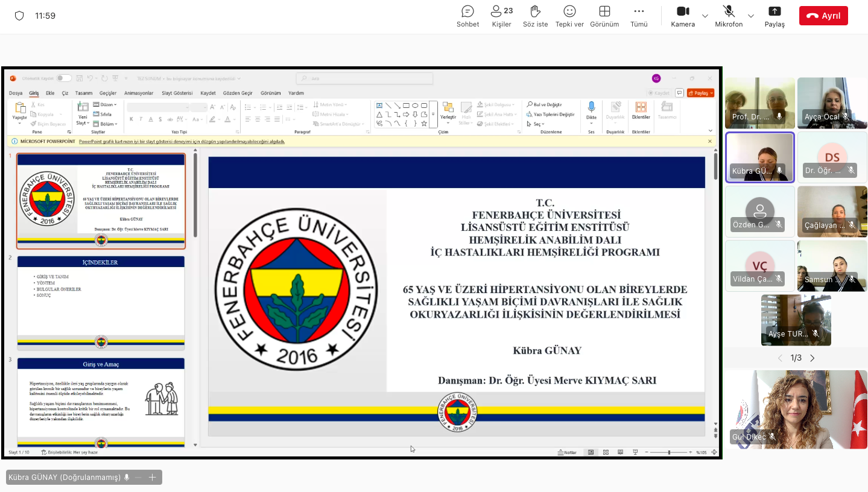Viewport: 868px width, 492px height.
Task: Click the shield security icon
Action: coord(19,16)
